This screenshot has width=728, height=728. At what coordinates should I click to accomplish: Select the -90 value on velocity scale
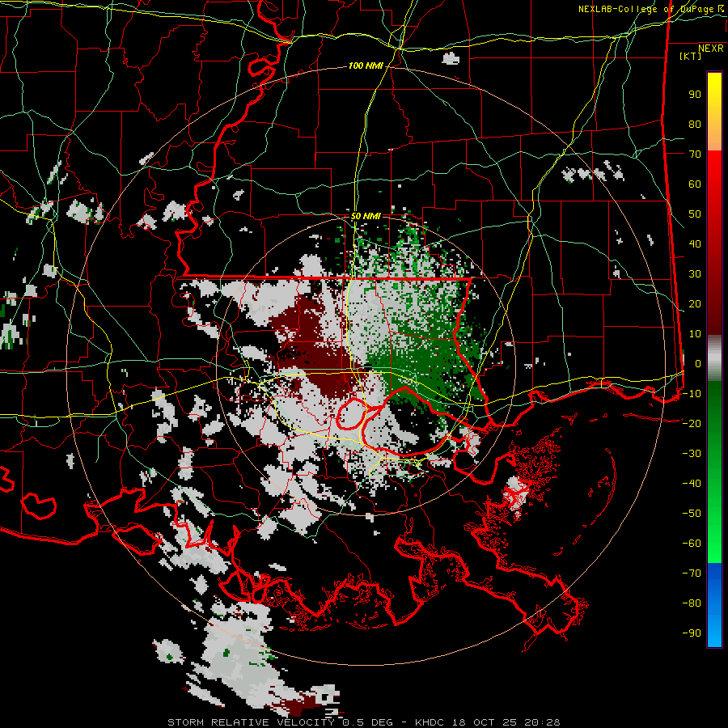[x=692, y=633]
